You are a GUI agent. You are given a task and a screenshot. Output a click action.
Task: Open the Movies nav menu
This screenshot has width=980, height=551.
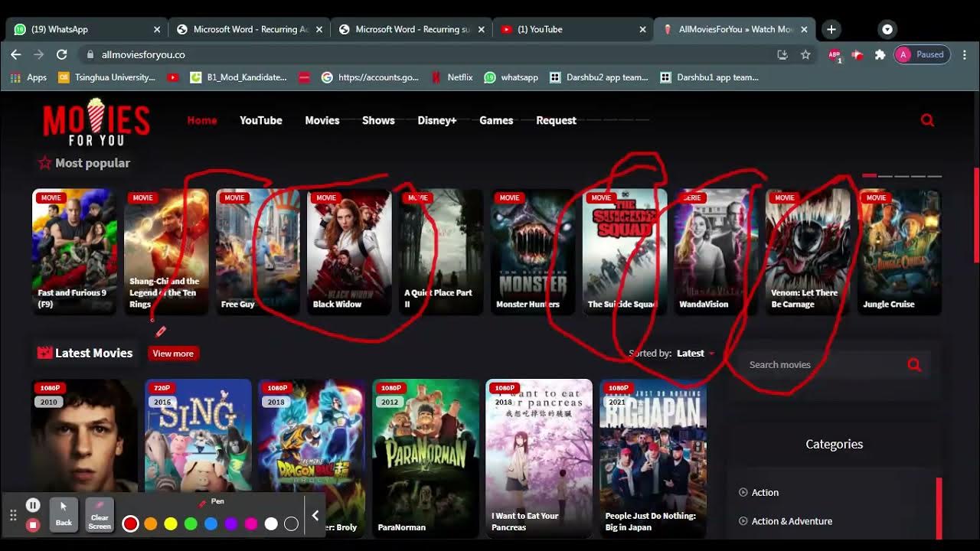pyautogui.click(x=322, y=120)
